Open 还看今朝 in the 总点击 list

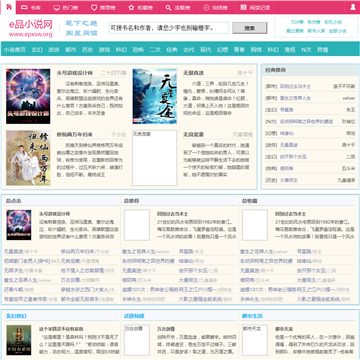[14, 290]
